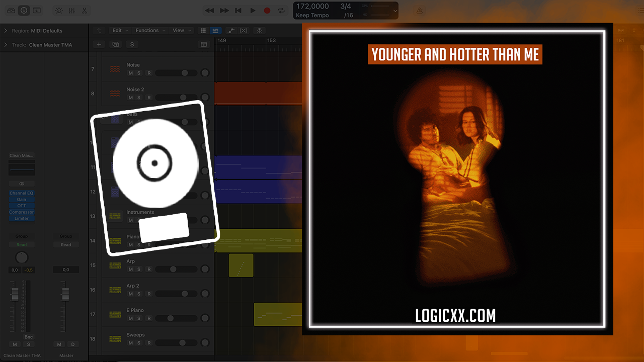644x362 pixels.
Task: Select the Arp MIDI region
Action: [241, 265]
